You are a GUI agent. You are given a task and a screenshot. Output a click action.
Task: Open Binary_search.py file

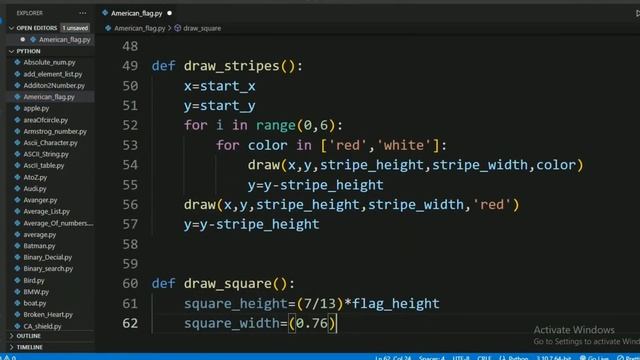(48, 269)
